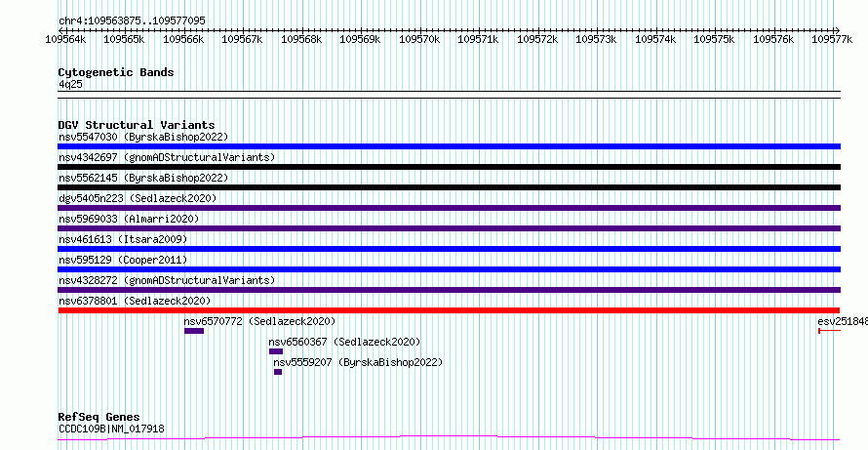Viewport: 868px width, 450px height.
Task: Select nsv6378801 (Sedlazeck2020) label
Action: 135,301
